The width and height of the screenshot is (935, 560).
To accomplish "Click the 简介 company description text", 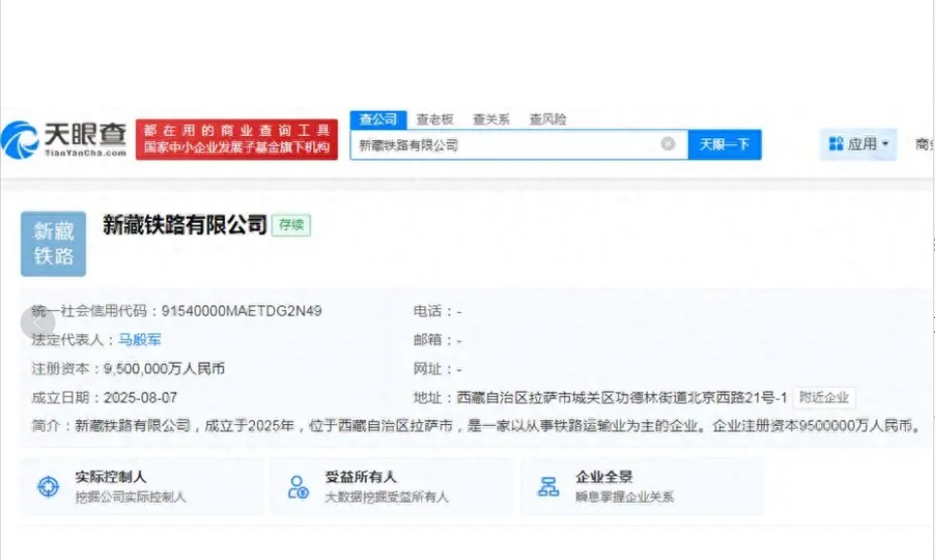I will point(477,426).
